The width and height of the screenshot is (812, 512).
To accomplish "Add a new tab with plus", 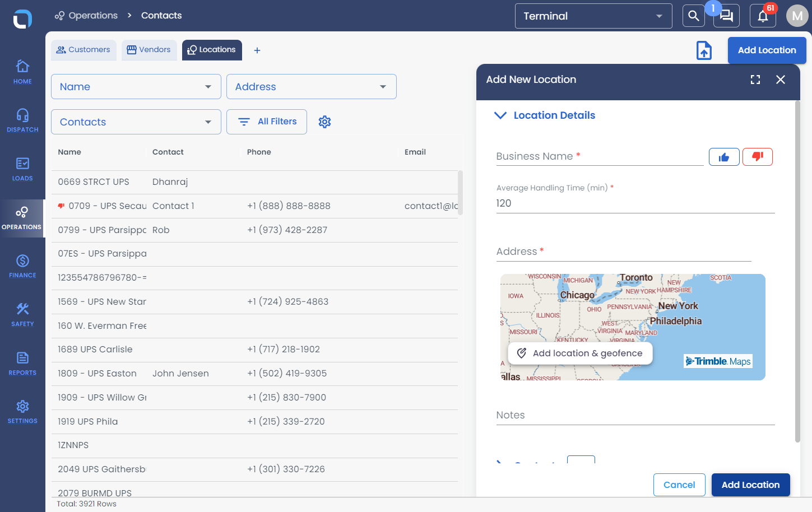I will (x=257, y=50).
